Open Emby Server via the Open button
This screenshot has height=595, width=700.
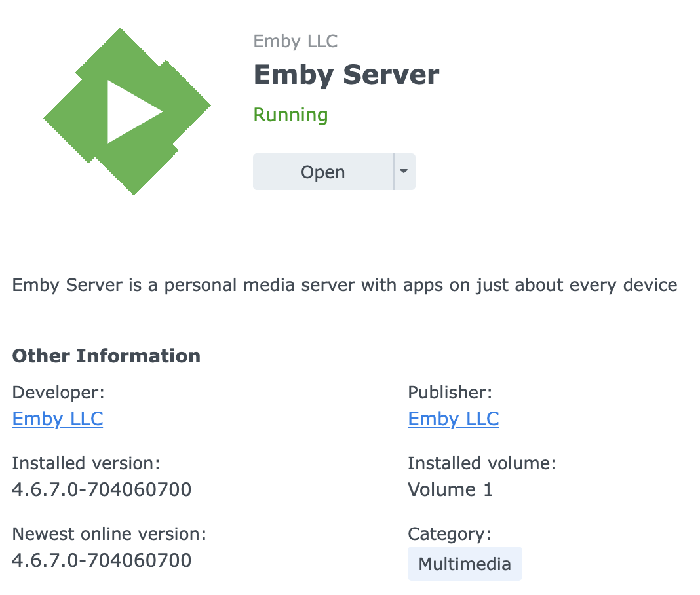pyautogui.click(x=322, y=171)
